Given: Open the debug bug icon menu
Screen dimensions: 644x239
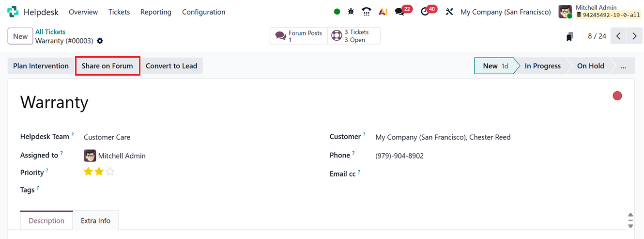Looking at the screenshot, I should pyautogui.click(x=351, y=12).
